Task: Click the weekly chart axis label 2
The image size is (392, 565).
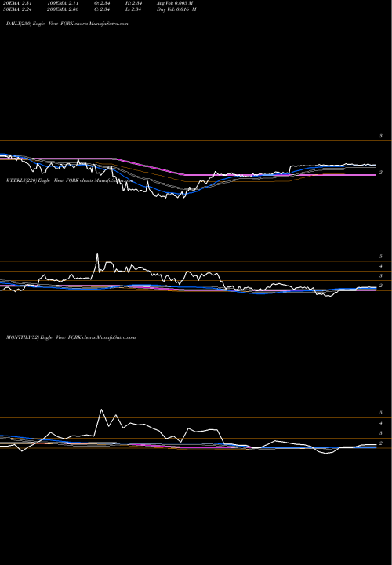Action: pyautogui.click(x=381, y=286)
